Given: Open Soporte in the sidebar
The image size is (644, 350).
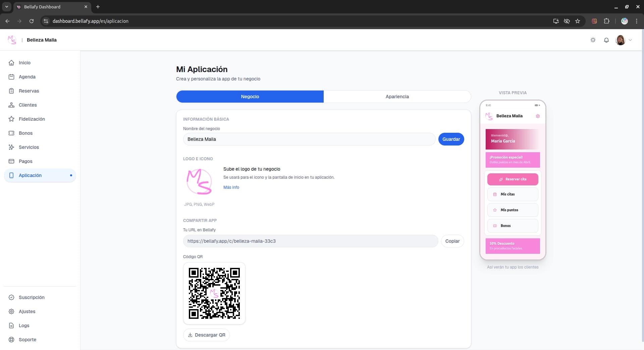Looking at the screenshot, I should 28,340.
